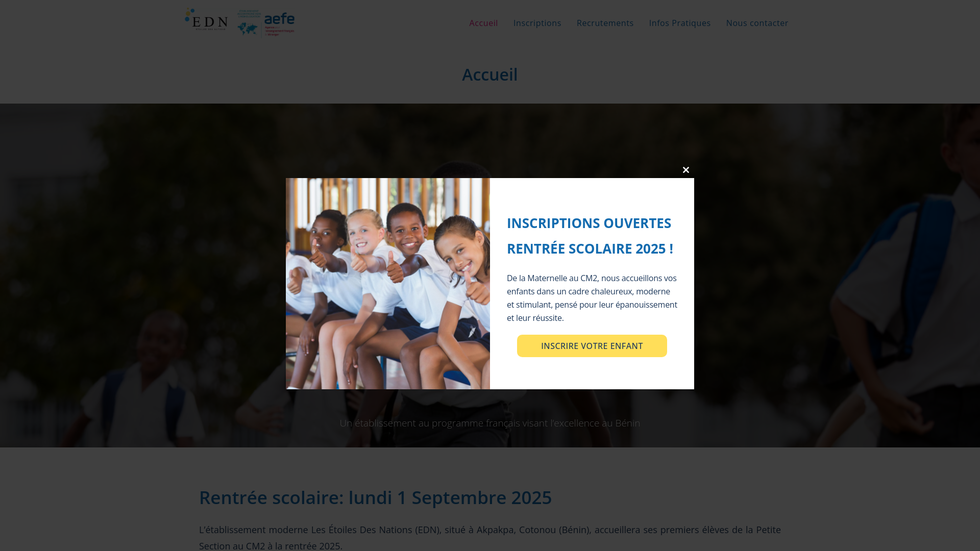This screenshot has width=980, height=551.
Task: Click the établissement accompagné vers l'homologation text
Action: pyautogui.click(x=249, y=14)
